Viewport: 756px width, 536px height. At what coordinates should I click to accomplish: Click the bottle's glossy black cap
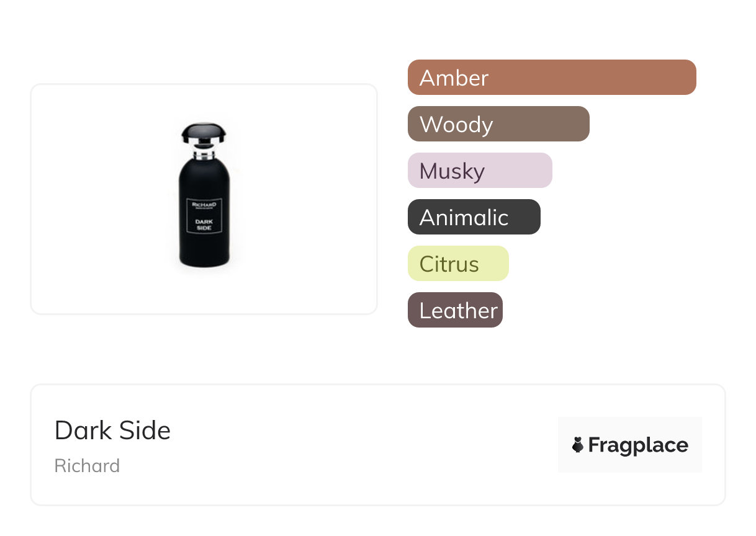tap(204, 132)
